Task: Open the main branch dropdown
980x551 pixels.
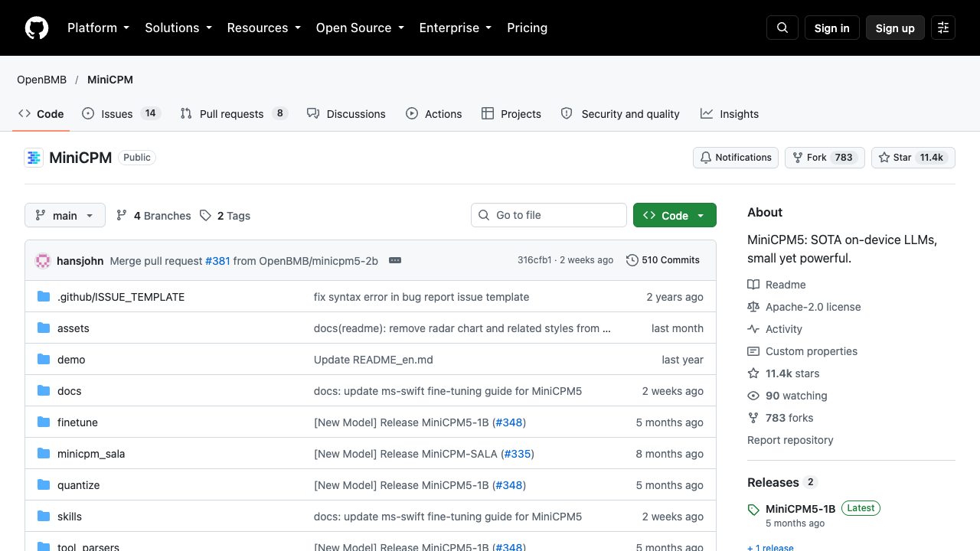Action: pyautogui.click(x=65, y=216)
